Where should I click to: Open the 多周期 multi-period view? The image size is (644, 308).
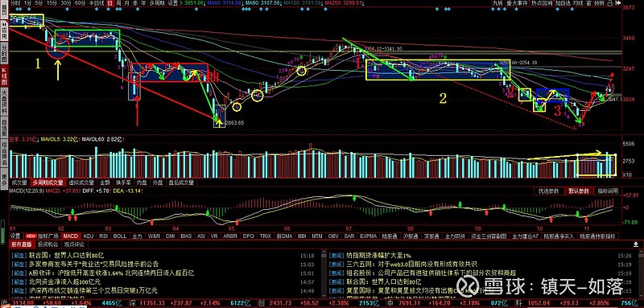157,3
